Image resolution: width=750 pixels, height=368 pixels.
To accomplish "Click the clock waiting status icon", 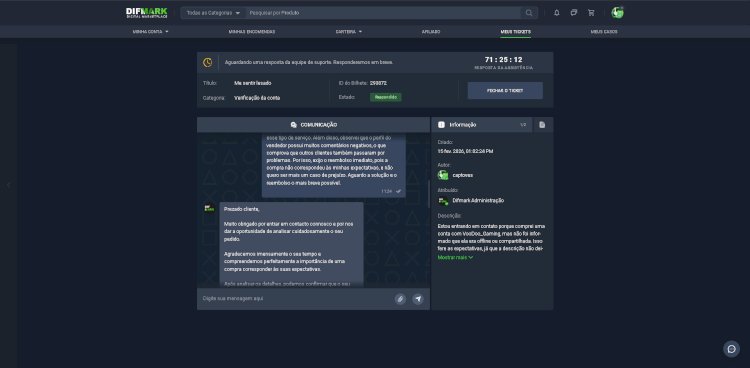I will (x=208, y=62).
